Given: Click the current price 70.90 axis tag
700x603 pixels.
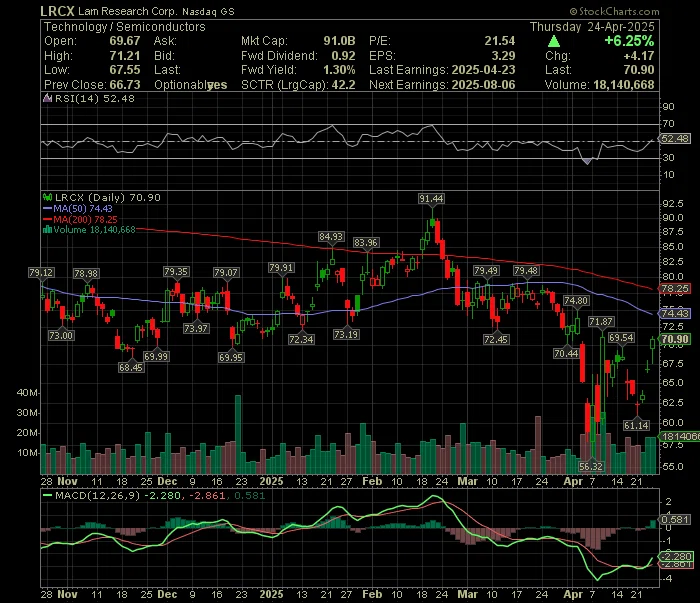Looking at the screenshot, I should point(675,339).
